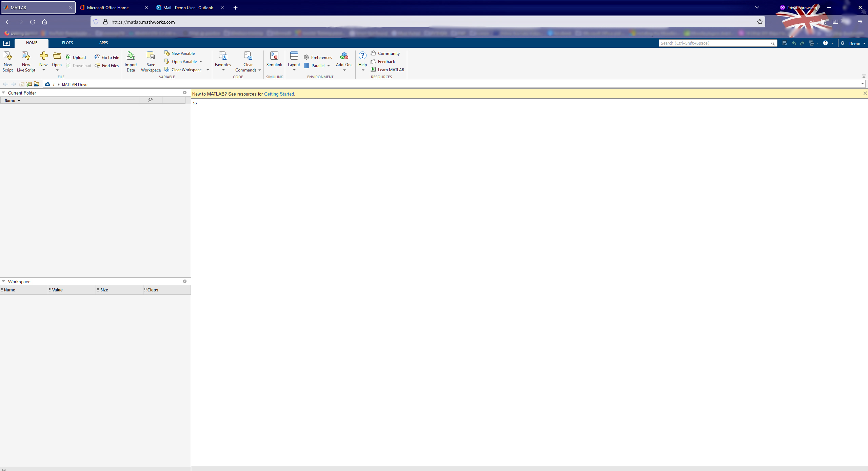
Task: Click the Save Workspace icon
Action: (151, 56)
